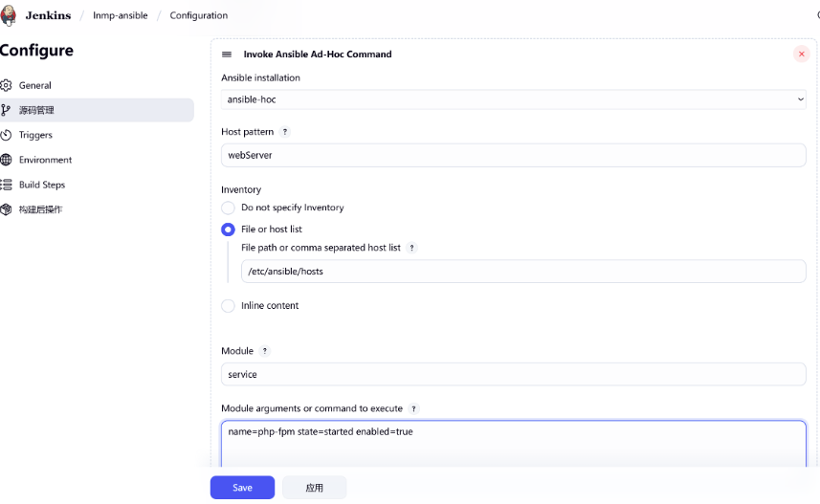Open the lnmp-ansible breadcrumb
The width and height of the screenshot is (820, 504).
pos(121,15)
